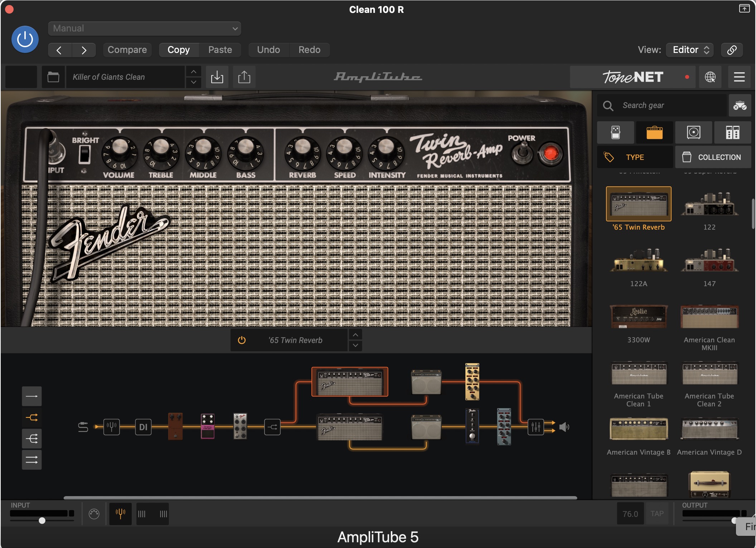Select the rack effects gear category tab
Screen dimensions: 756x548
733,132
